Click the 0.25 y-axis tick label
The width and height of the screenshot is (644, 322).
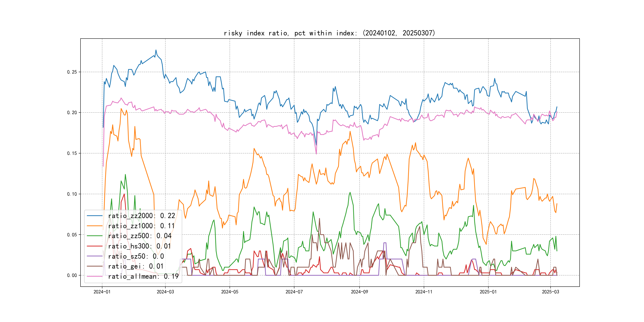click(x=72, y=72)
